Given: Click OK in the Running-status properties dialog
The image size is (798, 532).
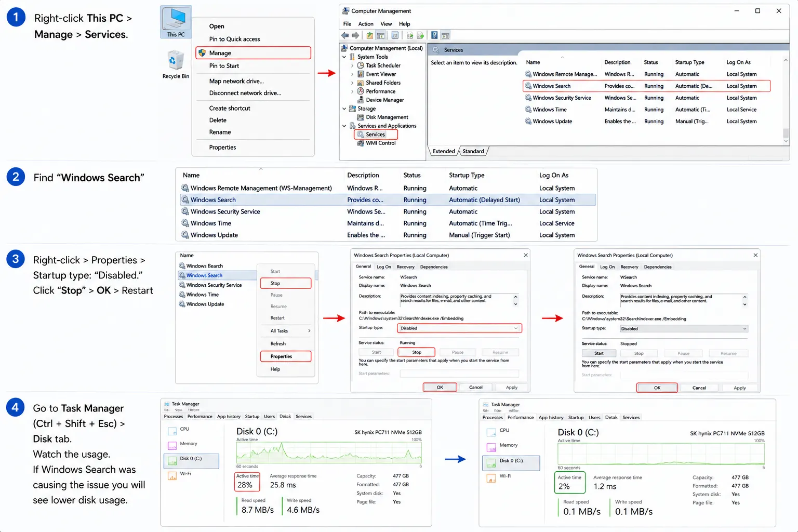Looking at the screenshot, I should (440, 388).
